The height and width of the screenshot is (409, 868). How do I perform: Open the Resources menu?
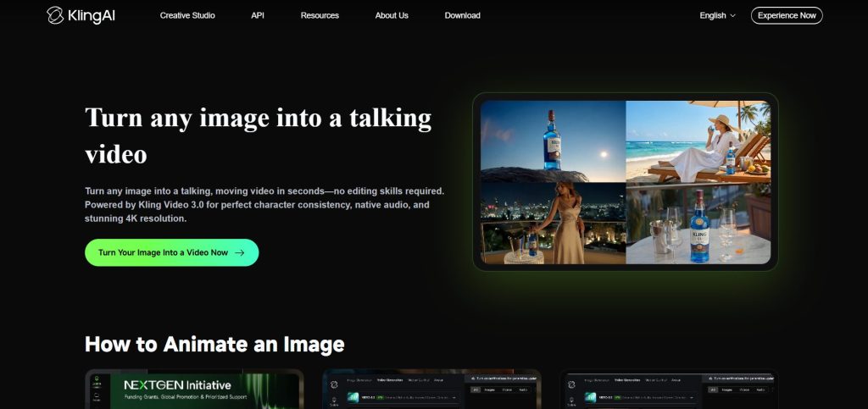coord(320,15)
